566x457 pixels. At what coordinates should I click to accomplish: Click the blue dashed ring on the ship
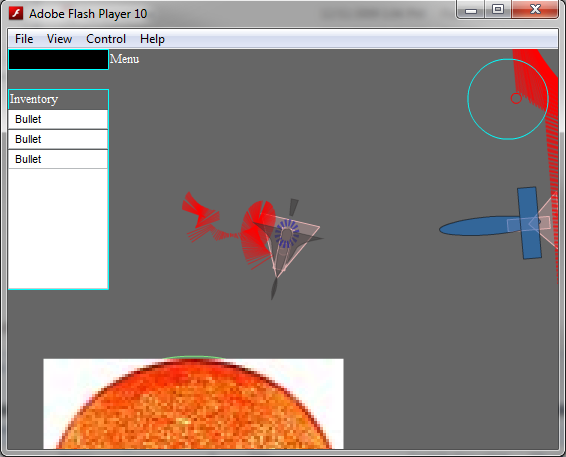(x=287, y=234)
